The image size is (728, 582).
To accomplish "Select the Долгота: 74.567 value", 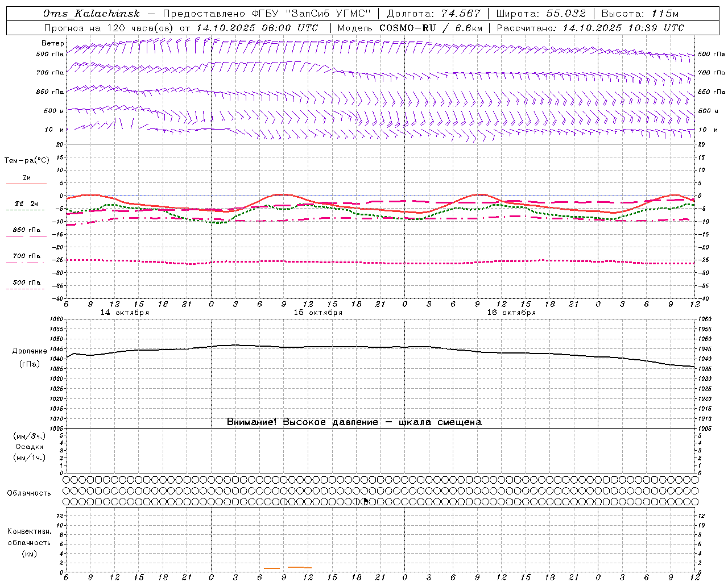I will (x=433, y=14).
